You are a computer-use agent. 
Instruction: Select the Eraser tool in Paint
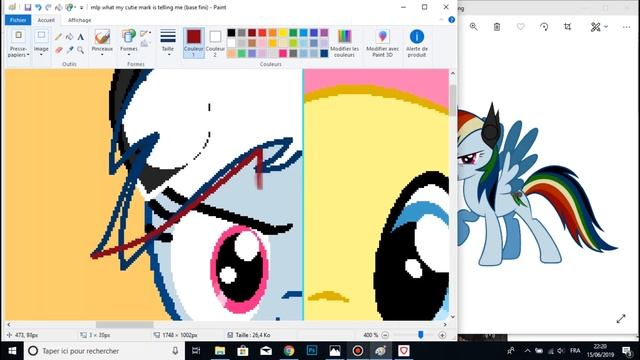[58, 50]
